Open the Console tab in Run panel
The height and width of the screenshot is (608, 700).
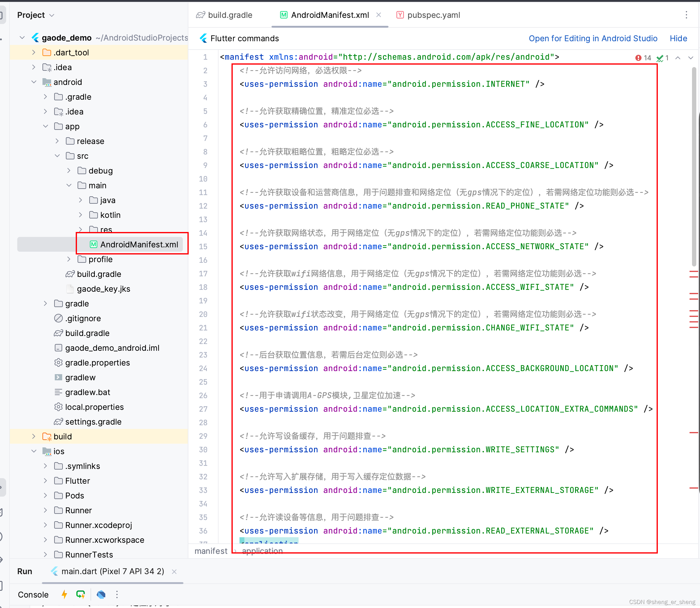point(33,594)
